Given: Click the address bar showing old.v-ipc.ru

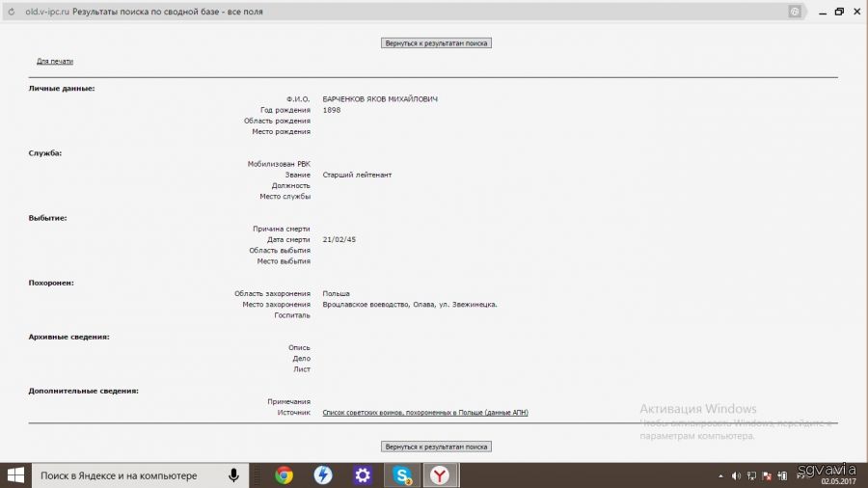Looking at the screenshot, I should [404, 12].
